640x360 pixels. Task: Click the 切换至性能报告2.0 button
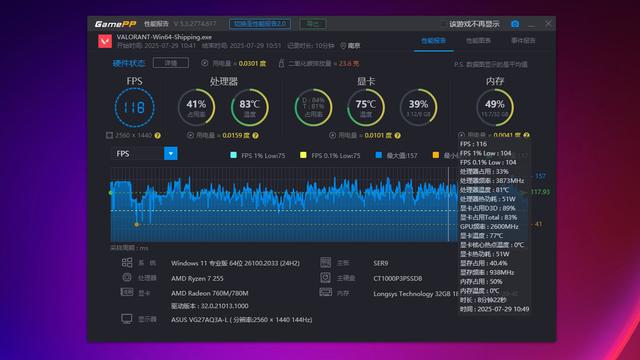(x=260, y=24)
